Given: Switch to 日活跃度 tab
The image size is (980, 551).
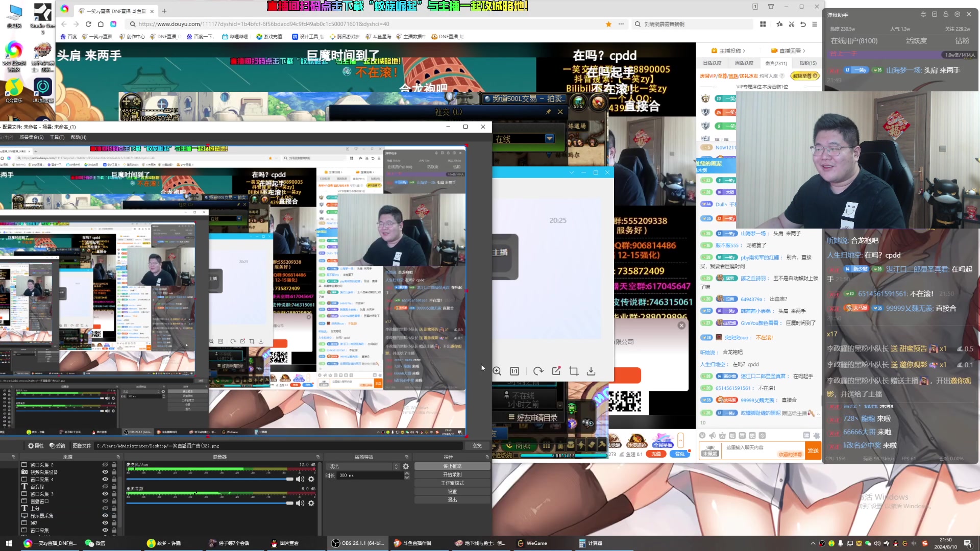Looking at the screenshot, I should [x=713, y=63].
